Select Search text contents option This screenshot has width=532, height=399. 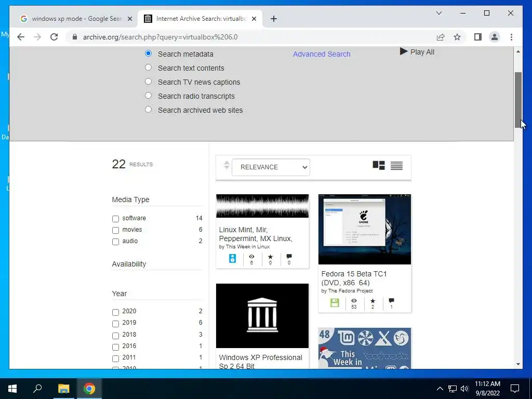point(148,68)
